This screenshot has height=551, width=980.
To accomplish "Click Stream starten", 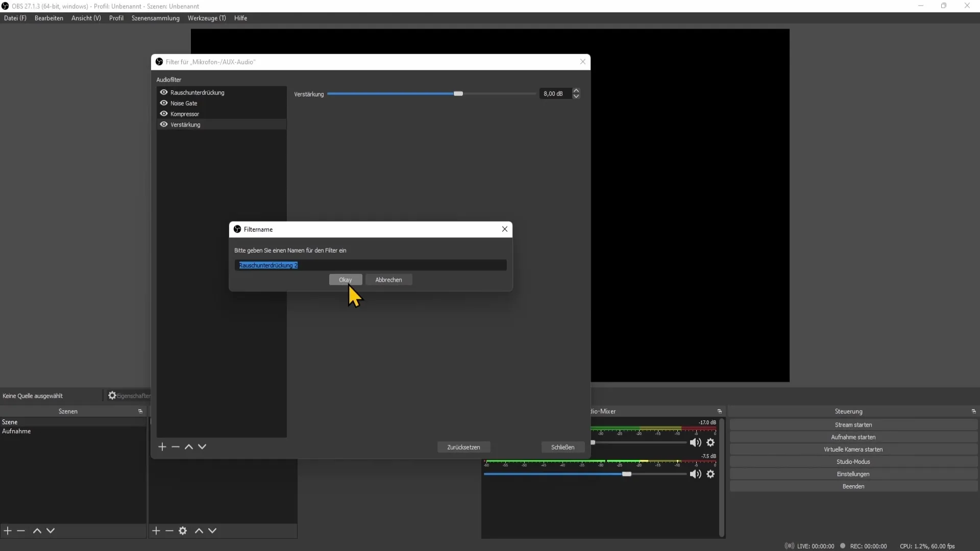I will point(853,425).
